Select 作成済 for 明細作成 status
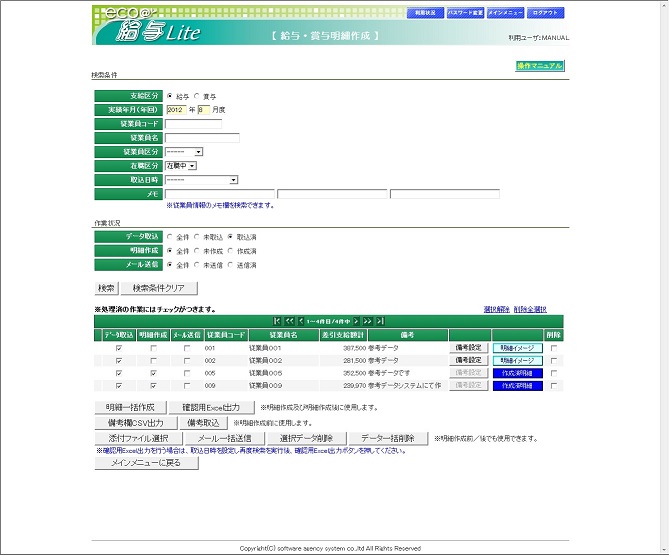Screen dimensions: 669x555 click(230, 251)
